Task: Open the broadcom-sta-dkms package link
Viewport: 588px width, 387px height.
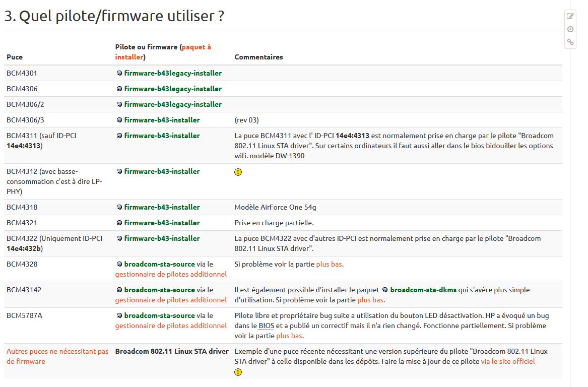Action: coord(423,290)
